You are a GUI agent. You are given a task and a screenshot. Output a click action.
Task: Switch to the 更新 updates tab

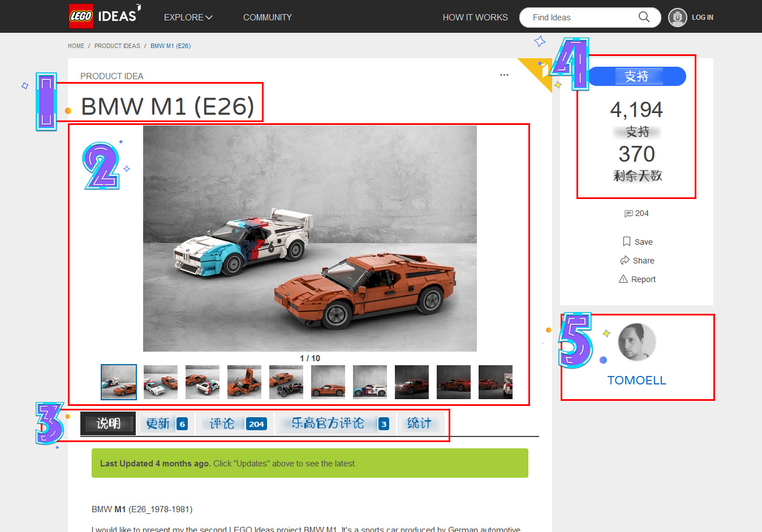166,423
